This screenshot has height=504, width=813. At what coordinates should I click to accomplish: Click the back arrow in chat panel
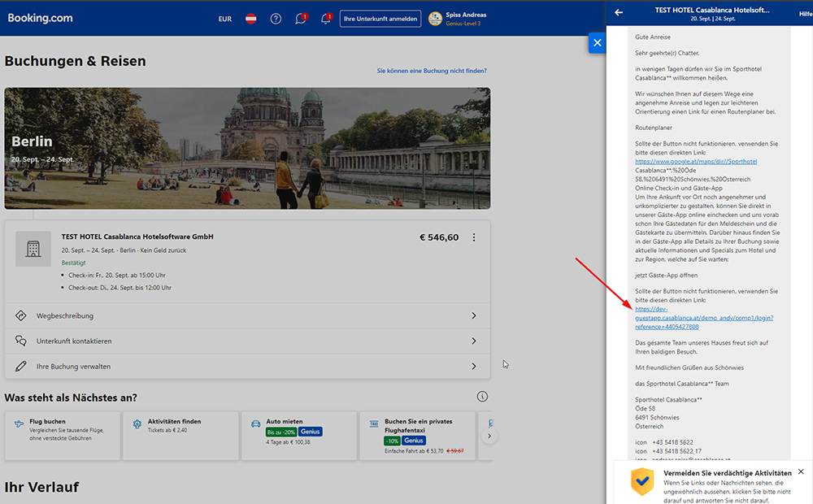619,12
